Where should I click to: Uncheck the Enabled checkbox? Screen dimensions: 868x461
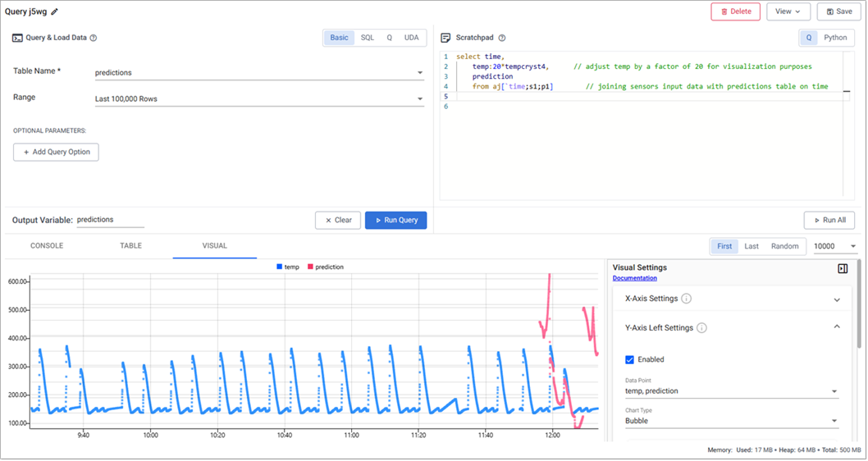pos(630,359)
